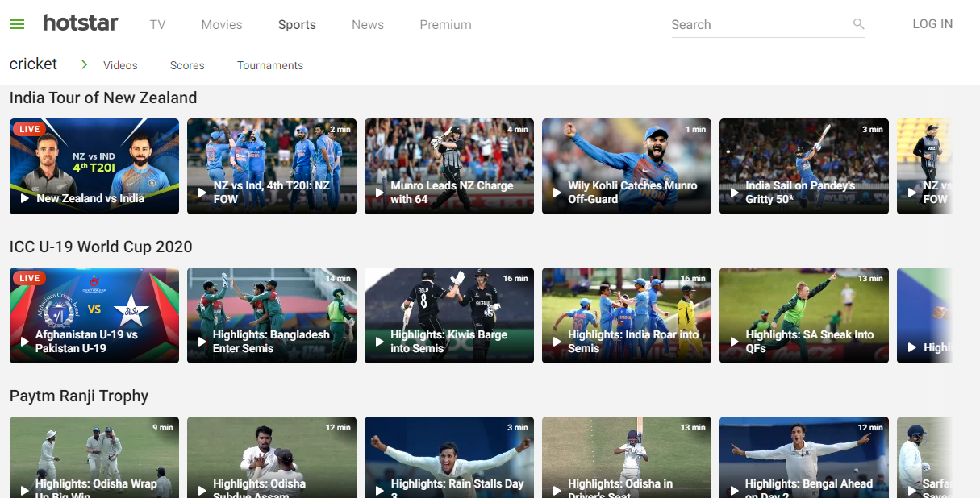Viewport: 980px width, 498px height.
Task: Click the 16 min label on Kiwis Barge card
Action: click(x=515, y=278)
